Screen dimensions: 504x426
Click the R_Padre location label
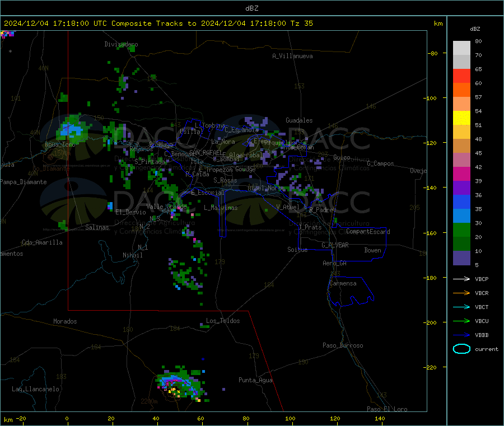tap(321, 210)
